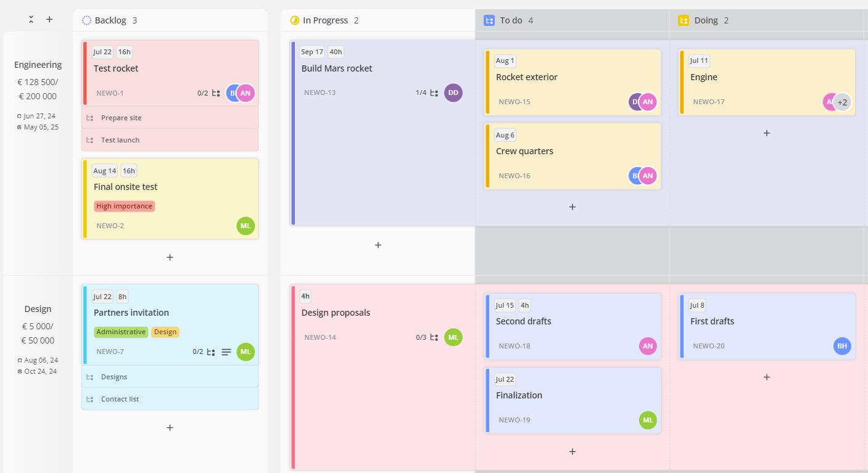868x473 pixels.
Task: Click ML avatar on Partners invitation card
Action: tap(246, 352)
